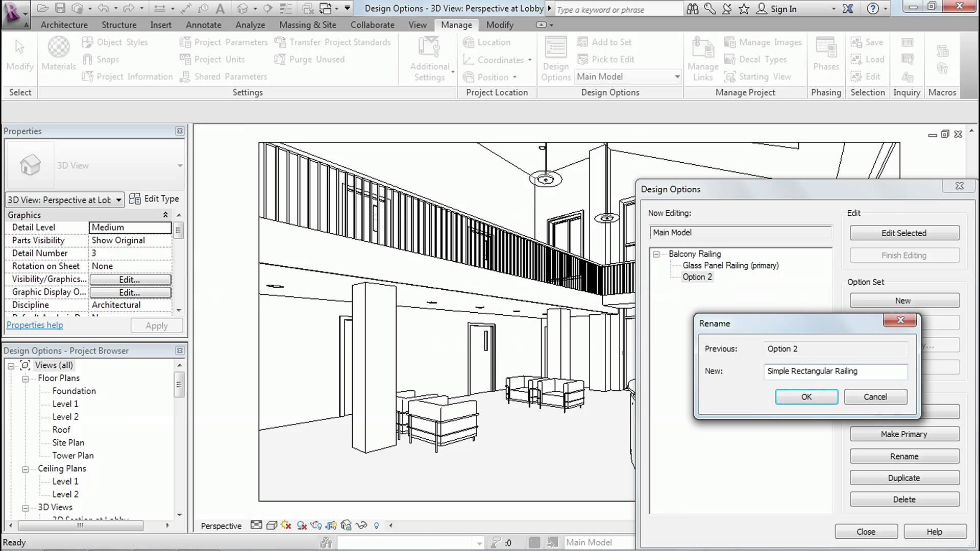Image resolution: width=980 pixels, height=551 pixels.
Task: Click the Make Primary button
Action: coord(904,434)
